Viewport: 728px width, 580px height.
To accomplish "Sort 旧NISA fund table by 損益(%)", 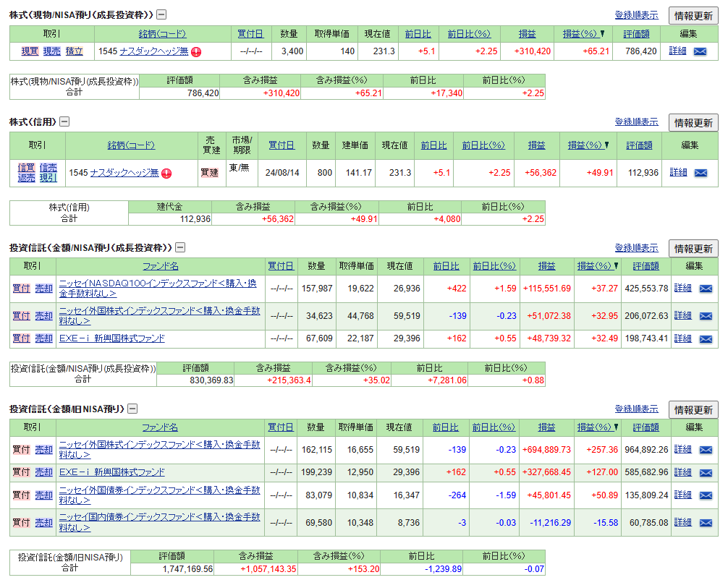I will click(x=598, y=427).
